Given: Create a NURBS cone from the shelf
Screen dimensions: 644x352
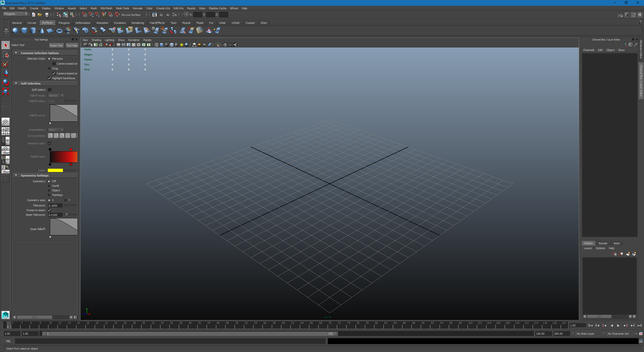Looking at the screenshot, I should point(42,30).
